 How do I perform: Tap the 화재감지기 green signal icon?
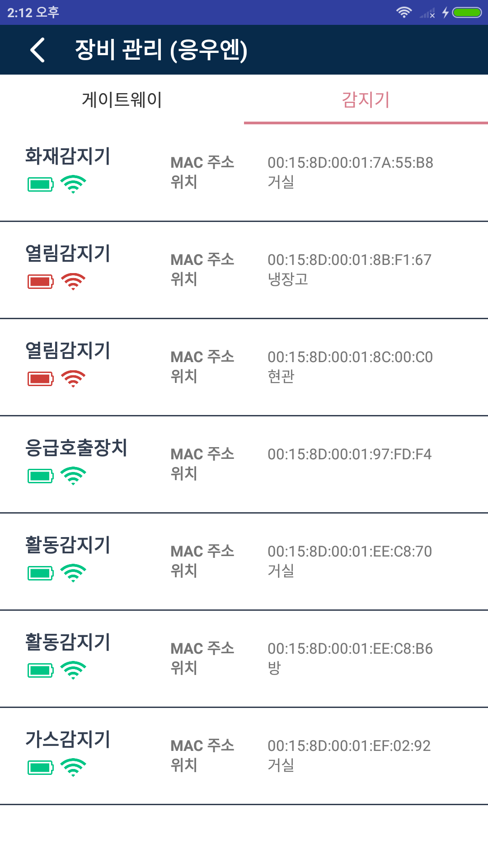(x=73, y=184)
